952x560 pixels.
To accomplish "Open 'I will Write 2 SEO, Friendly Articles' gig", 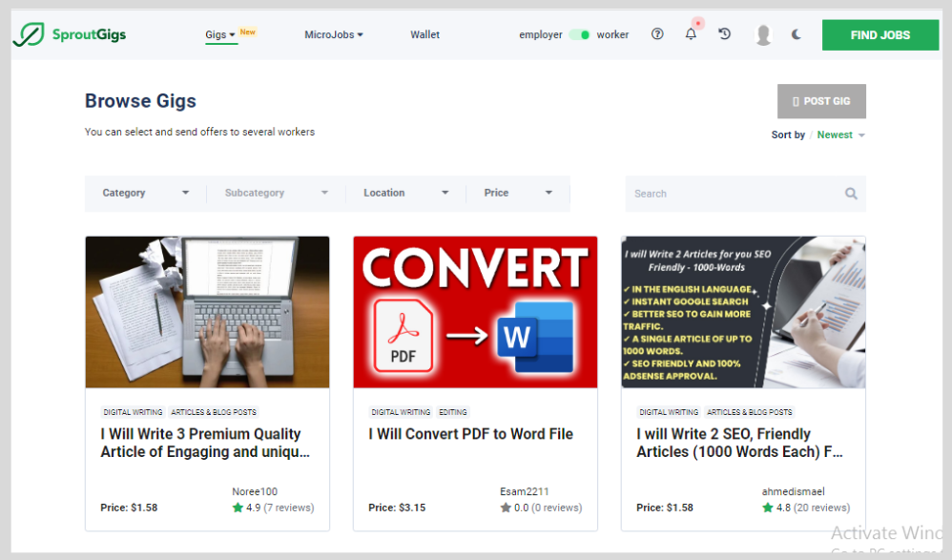I will (739, 443).
